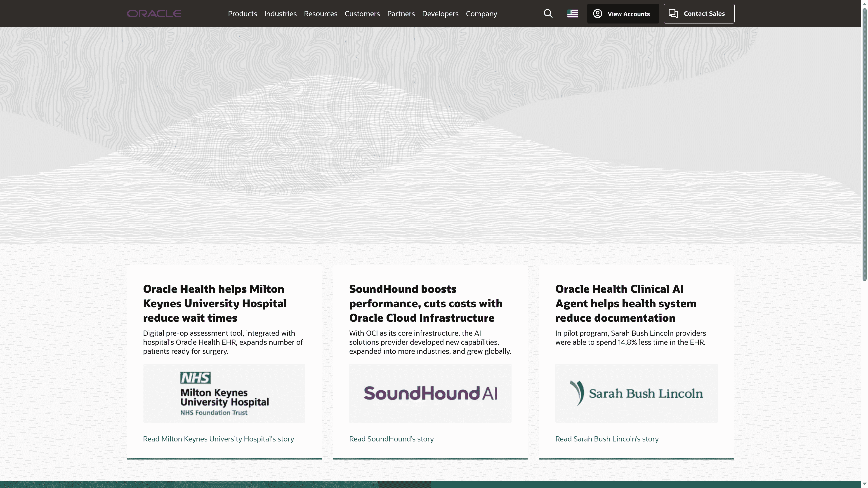The width and height of the screenshot is (868, 488).
Task: Click the chat bubble icon beside Contact Sales
Action: pyautogui.click(x=674, y=14)
